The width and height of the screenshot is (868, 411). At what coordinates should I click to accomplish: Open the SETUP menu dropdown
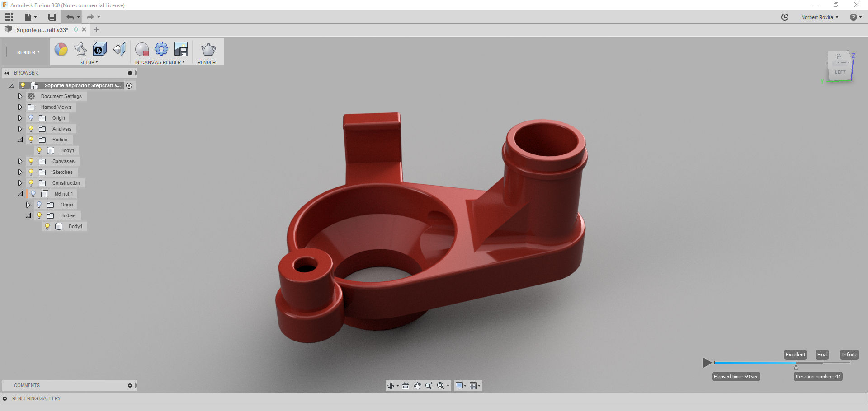click(x=89, y=62)
